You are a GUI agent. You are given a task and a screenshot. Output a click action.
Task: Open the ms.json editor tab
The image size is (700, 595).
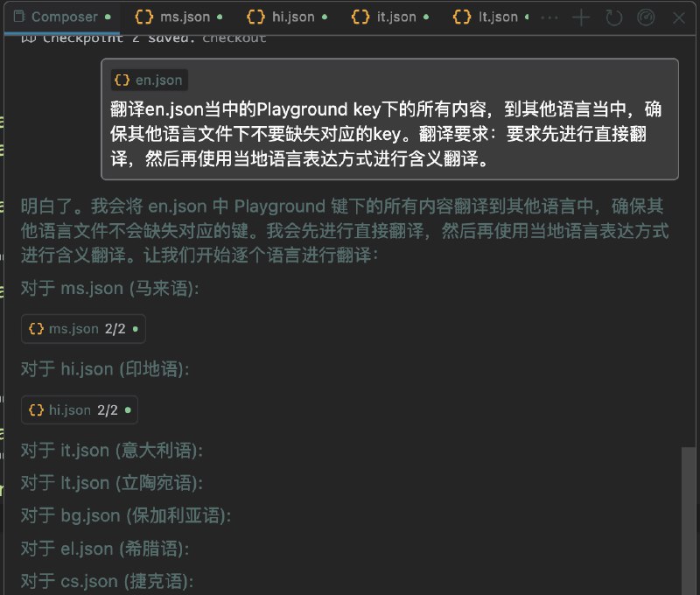pos(178,17)
